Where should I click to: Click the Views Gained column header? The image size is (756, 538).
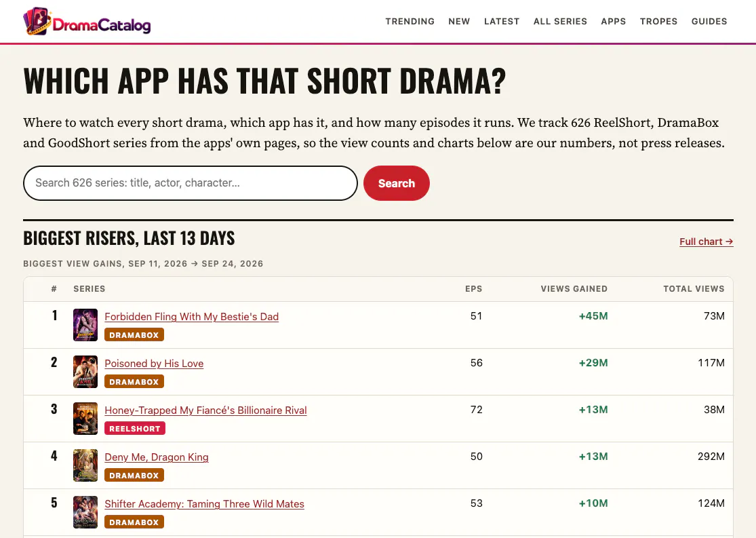click(574, 288)
